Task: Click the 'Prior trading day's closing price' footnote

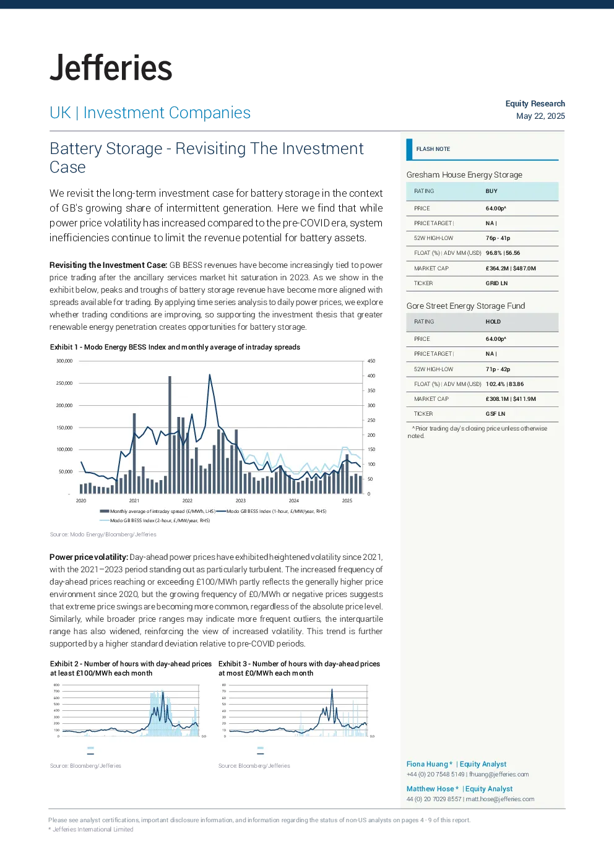Action: [477, 432]
